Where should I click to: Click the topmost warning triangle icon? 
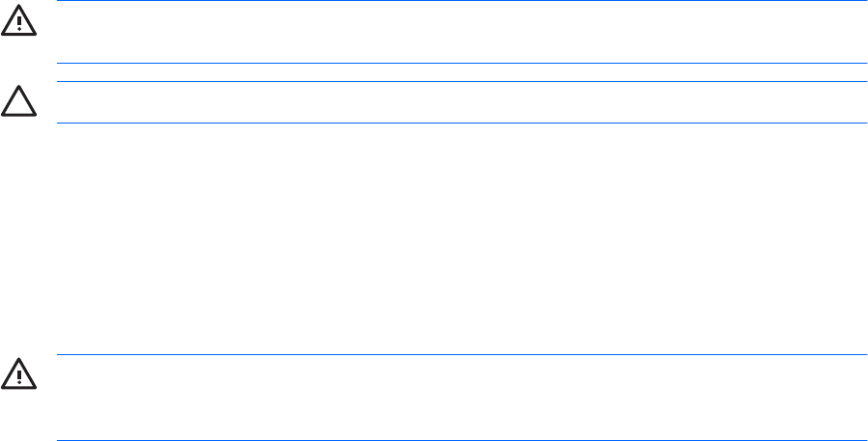(17, 24)
